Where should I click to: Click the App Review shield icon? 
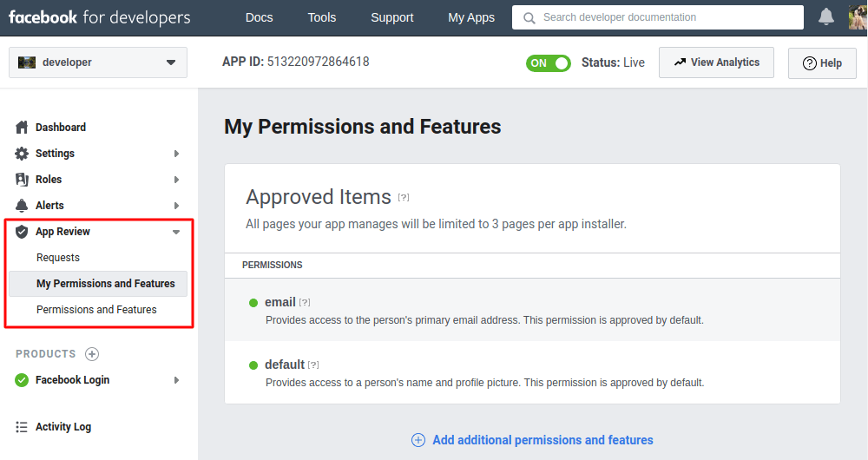pos(22,232)
